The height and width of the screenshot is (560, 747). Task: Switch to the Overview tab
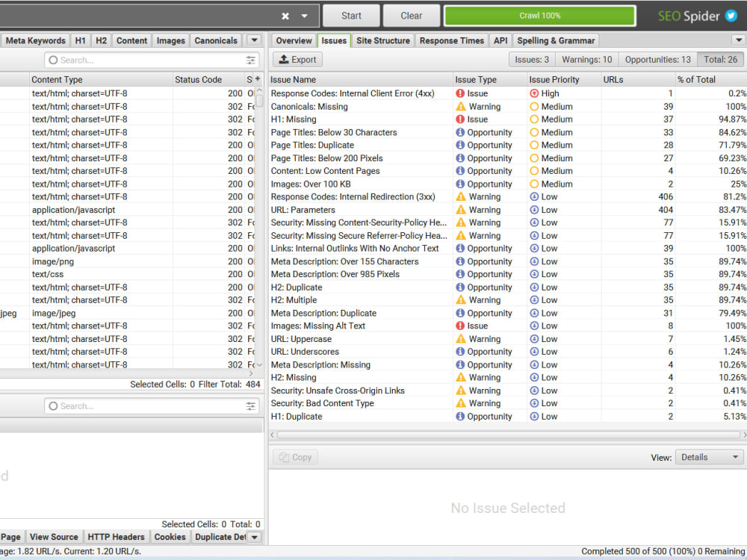coord(294,40)
